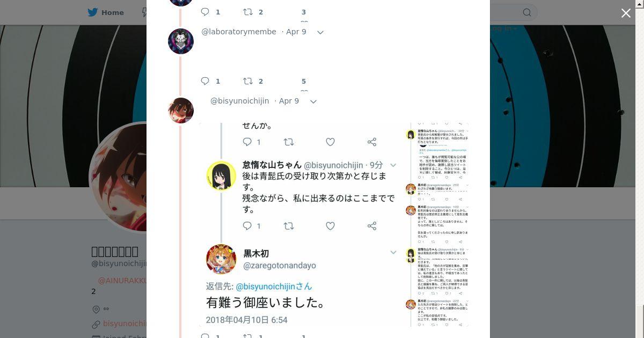Click the Twitter bird Home icon
The width and height of the screenshot is (644, 338).
pyautogui.click(x=94, y=12)
